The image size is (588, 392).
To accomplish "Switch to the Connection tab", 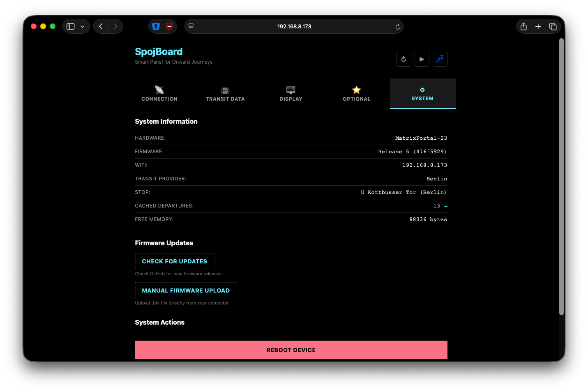I will click(159, 94).
